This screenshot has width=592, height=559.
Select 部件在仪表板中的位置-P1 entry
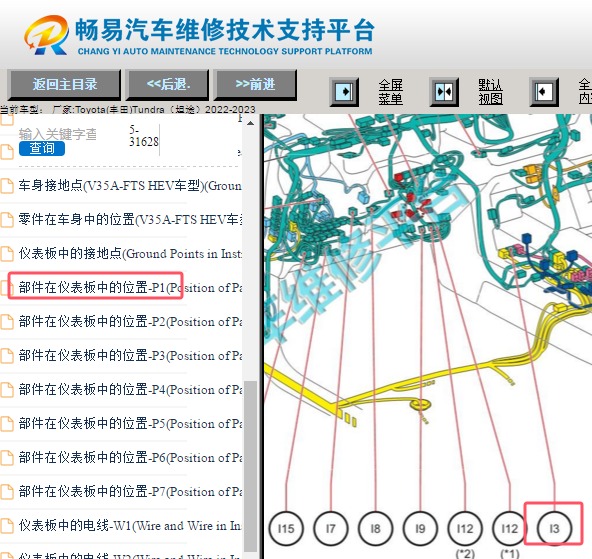(x=130, y=288)
